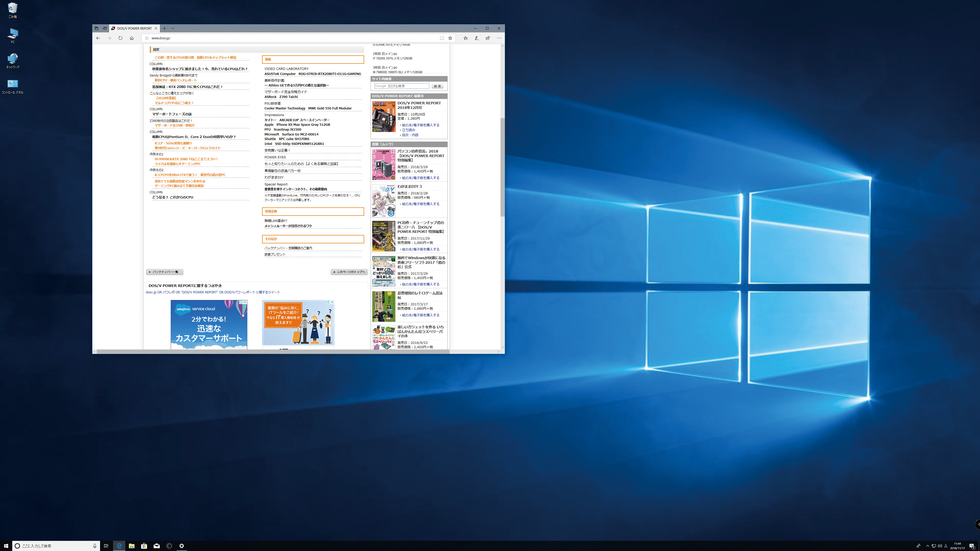The width and height of the screenshot is (980, 551).
Task: Open the Favorites hub
Action: click(x=465, y=38)
